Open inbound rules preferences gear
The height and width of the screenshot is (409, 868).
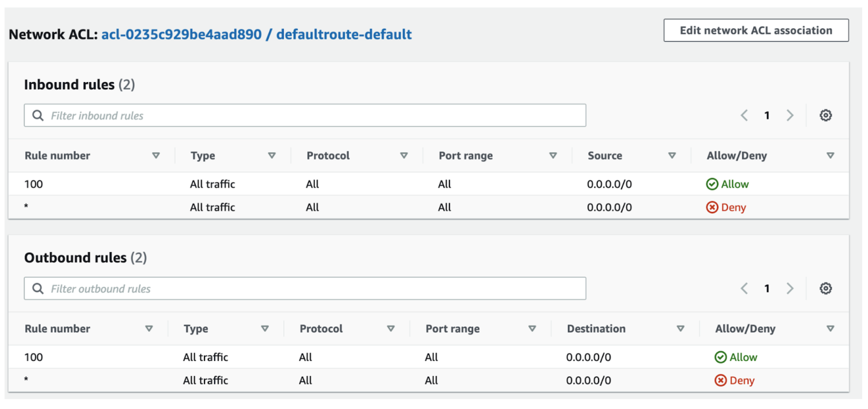pyautogui.click(x=825, y=115)
